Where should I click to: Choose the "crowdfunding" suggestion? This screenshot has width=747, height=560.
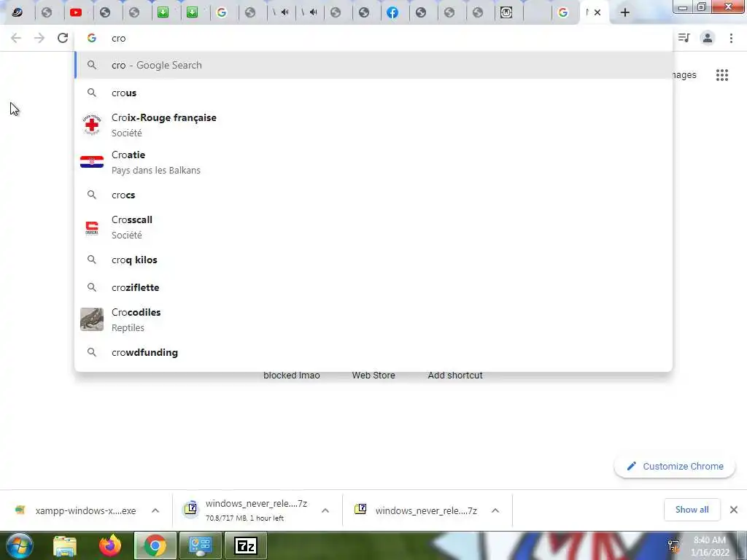(374, 352)
